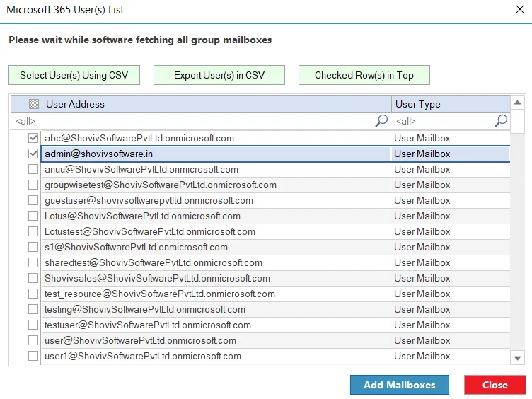This screenshot has width=532, height=399.
Task: Check the Lotus@ShovivSoftwarePvtLtd mailbox checkbox
Action: click(x=33, y=216)
